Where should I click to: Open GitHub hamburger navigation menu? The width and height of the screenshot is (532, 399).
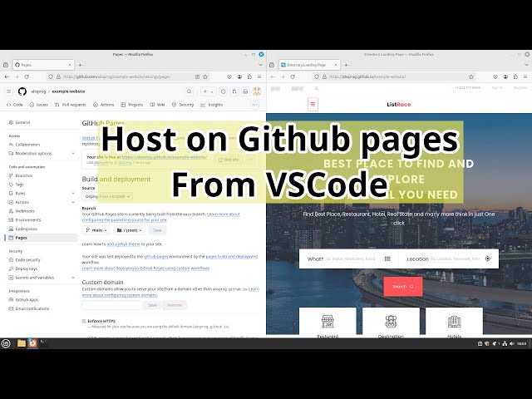tap(9, 91)
